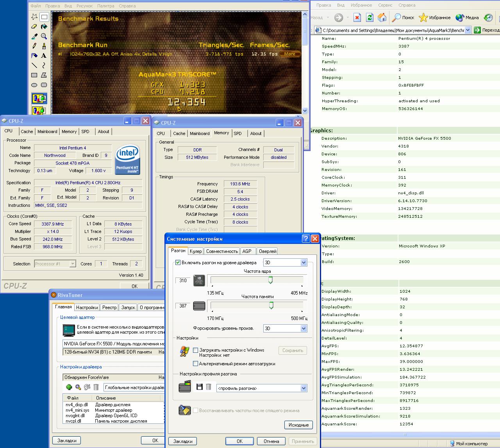
Task: Open the Forward button history dropdown arrow
Action: click(347, 18)
